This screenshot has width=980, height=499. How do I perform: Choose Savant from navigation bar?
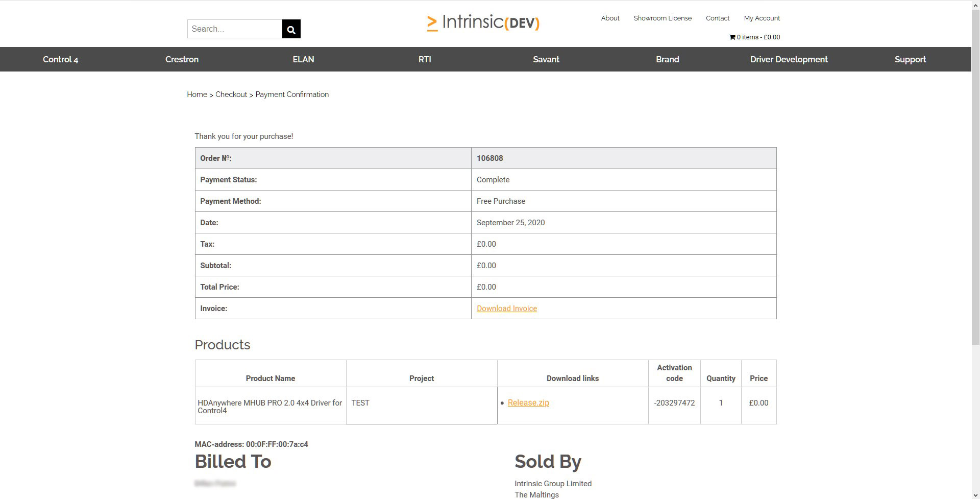click(546, 59)
